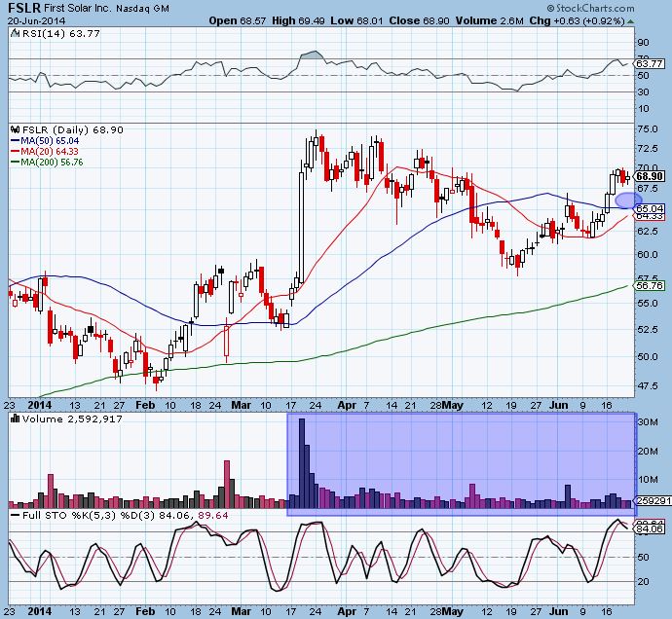Click the Low 68.01 value in header
672x619 pixels.
357,20
